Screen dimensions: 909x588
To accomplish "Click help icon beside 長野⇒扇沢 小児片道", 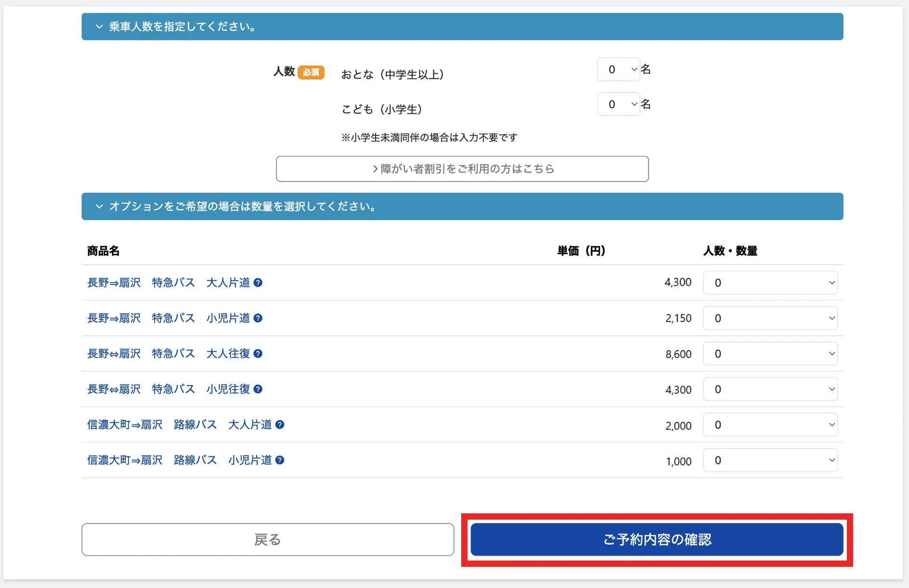I will (258, 318).
